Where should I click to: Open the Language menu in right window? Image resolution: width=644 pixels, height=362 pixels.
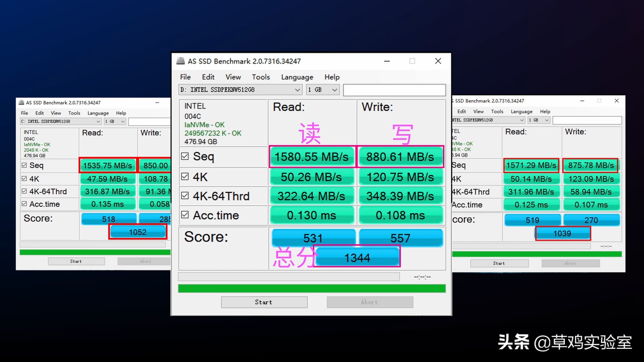click(521, 112)
